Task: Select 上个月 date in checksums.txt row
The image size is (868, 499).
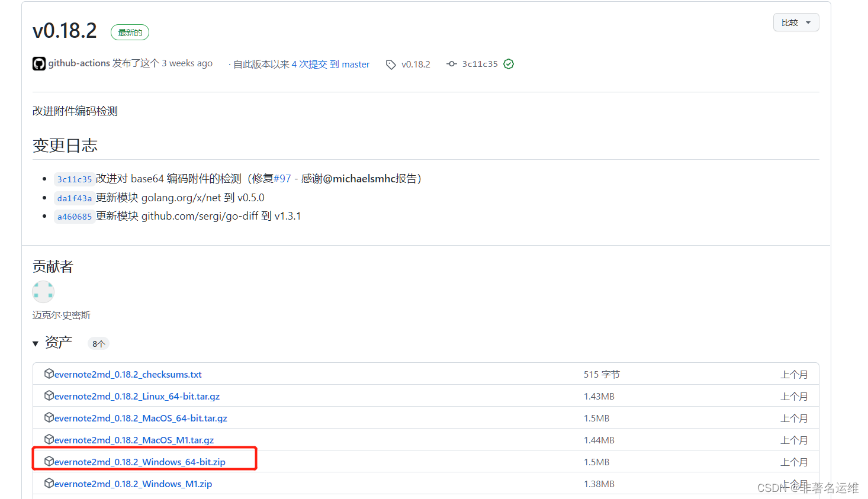Action: pos(794,374)
